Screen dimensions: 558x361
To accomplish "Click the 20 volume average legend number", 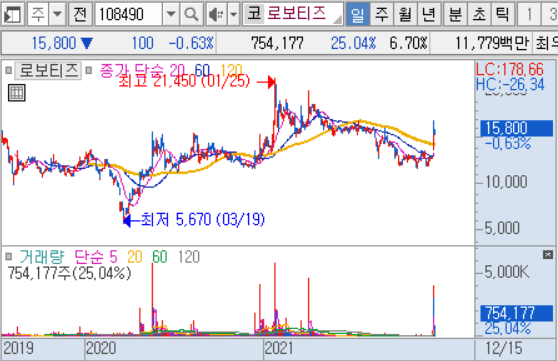I will point(135,257).
